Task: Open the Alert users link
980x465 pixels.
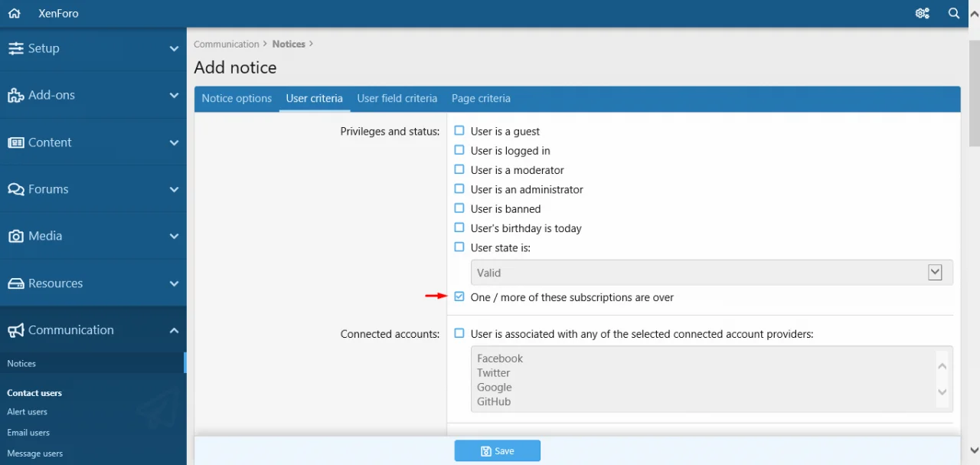Action: (28, 412)
